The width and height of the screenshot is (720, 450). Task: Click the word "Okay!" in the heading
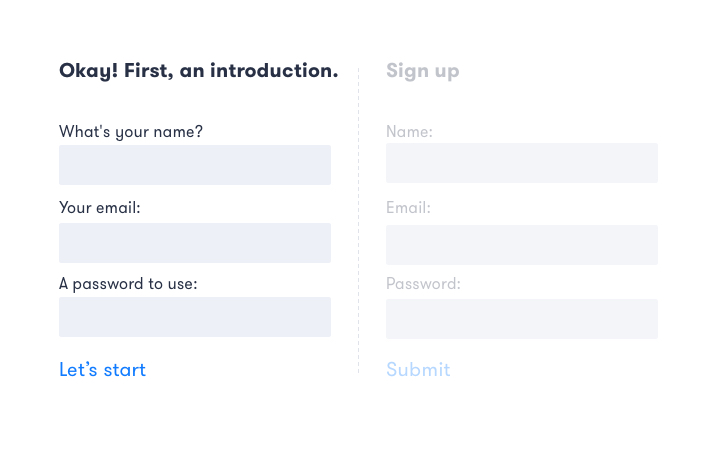[x=89, y=71]
